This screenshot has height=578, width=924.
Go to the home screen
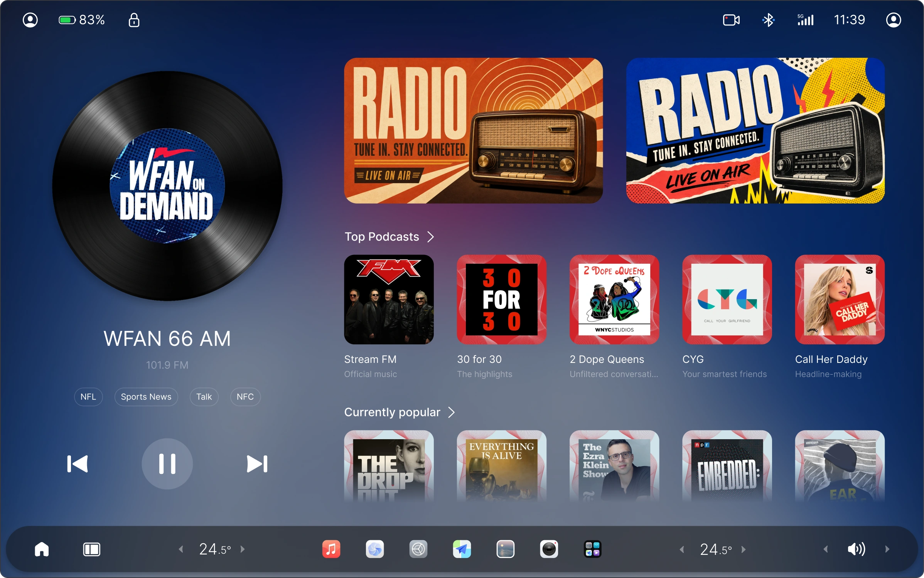pyautogui.click(x=42, y=549)
